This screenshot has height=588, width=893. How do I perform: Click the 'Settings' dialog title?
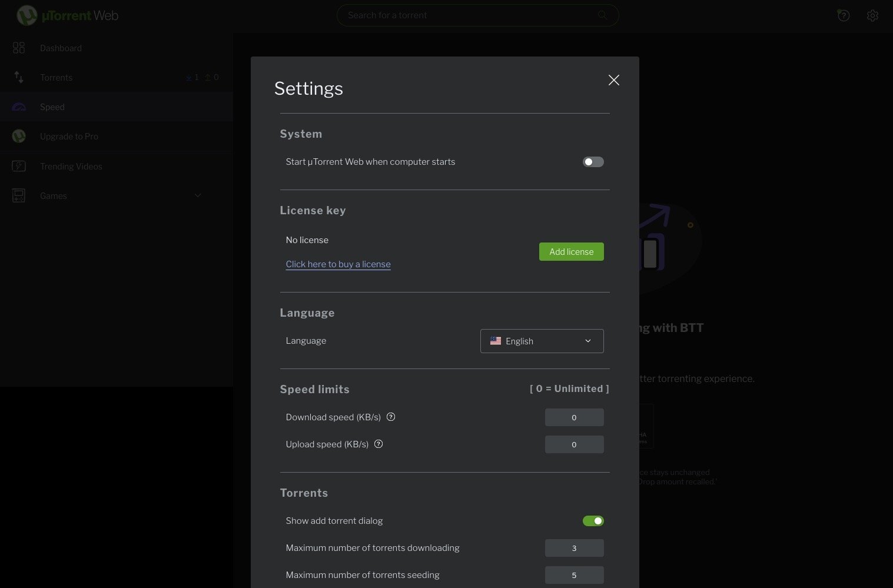[x=308, y=88]
